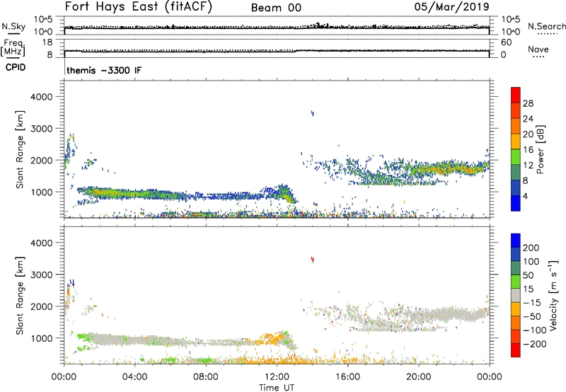Click the 'Velocity [m s⁻¹]' colorbar label

coord(554,295)
